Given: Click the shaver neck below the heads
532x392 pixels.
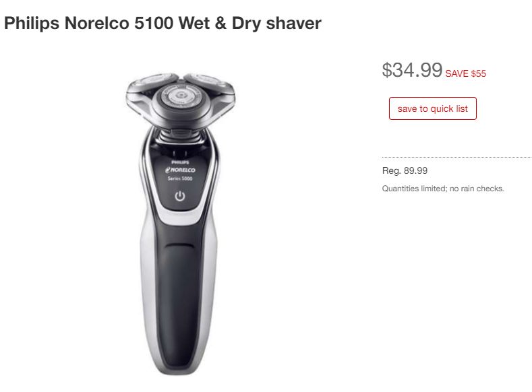Looking at the screenshot, I should (179, 135).
